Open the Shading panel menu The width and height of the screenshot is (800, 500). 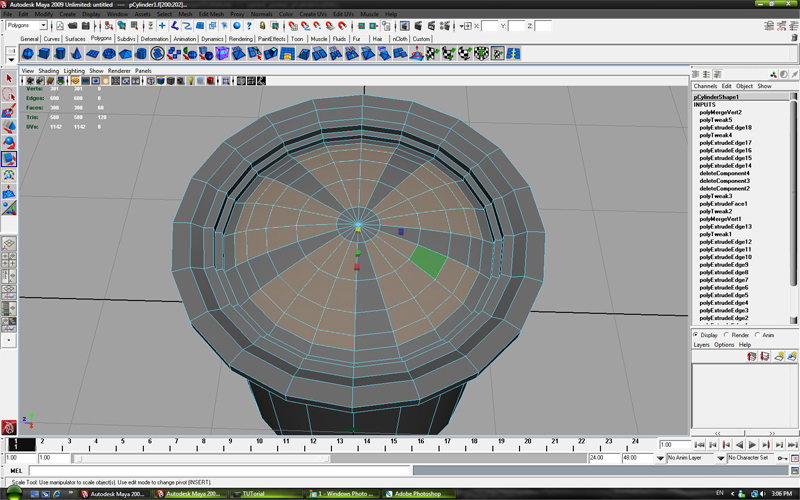tap(48, 71)
